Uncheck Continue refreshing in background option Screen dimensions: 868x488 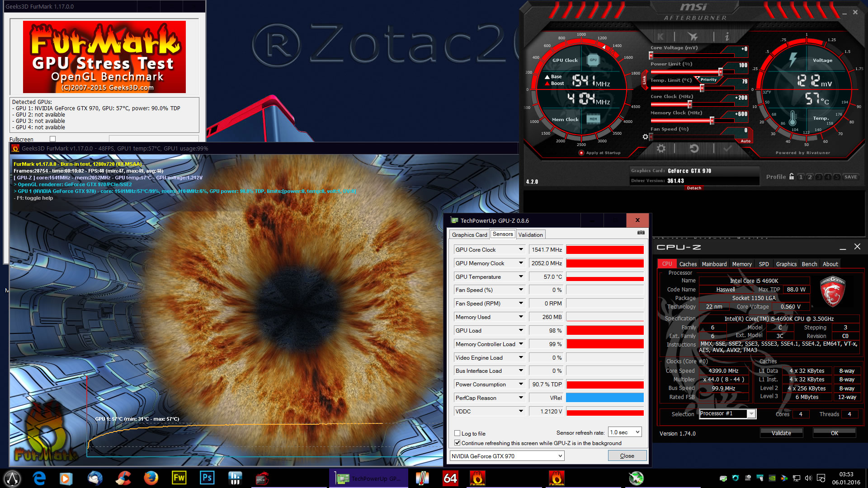coord(458,443)
